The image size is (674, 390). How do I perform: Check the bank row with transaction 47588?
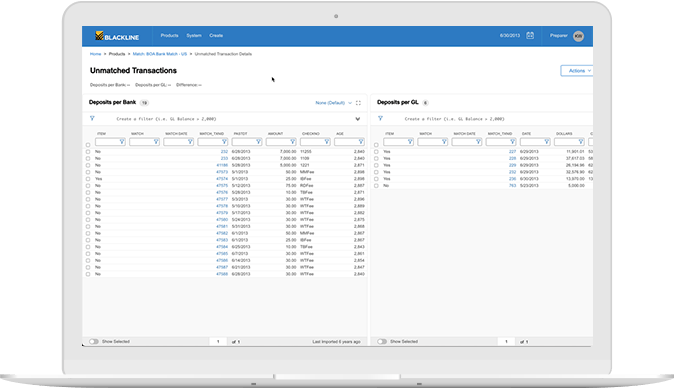click(x=88, y=274)
